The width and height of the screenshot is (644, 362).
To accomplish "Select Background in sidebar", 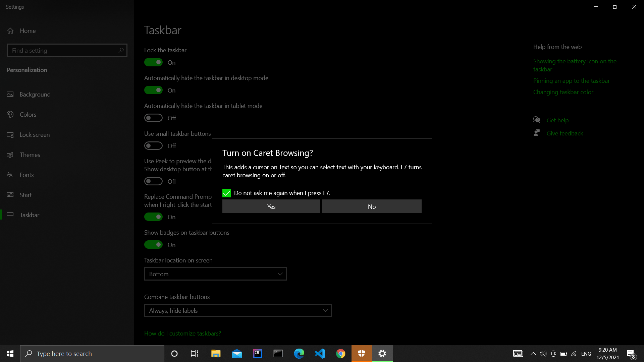I will click(67, 95).
